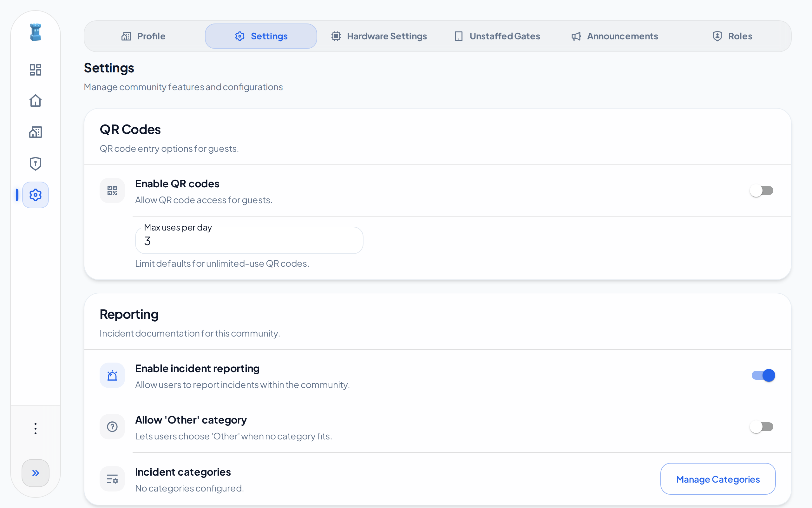Click 'No categories configured.' text
This screenshot has width=812, height=508.
pos(190,488)
